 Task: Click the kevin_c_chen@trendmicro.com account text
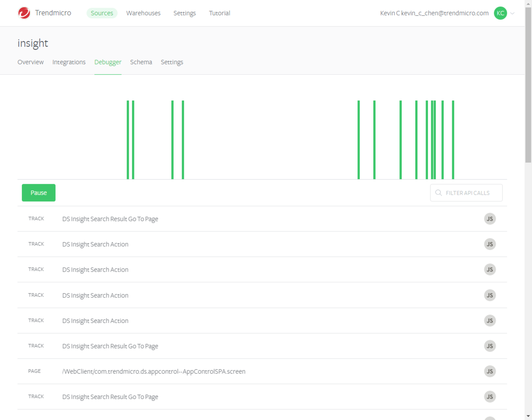click(x=445, y=13)
